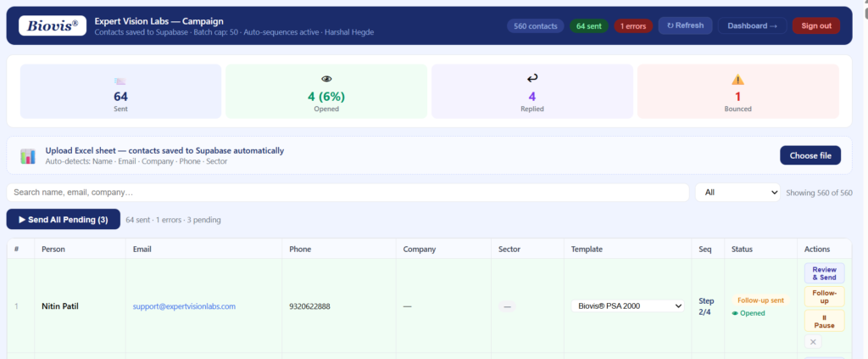Screen dimensions: 868x359
Task: Open support@expertvisionlabs.com email link
Action: 184,306
